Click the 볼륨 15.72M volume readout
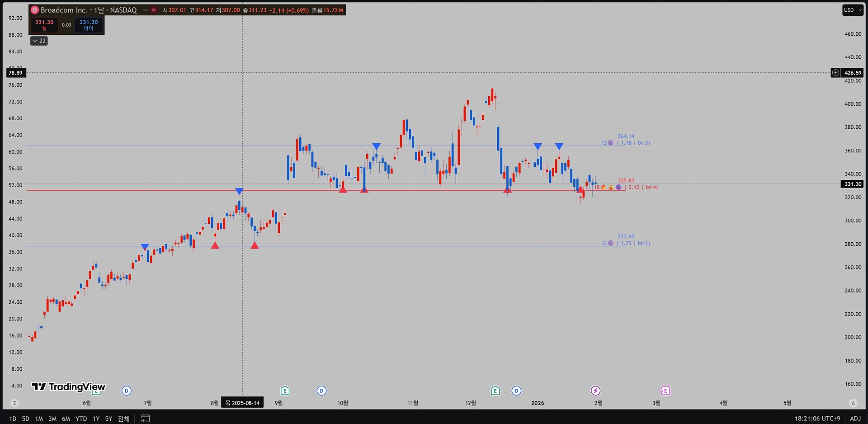This screenshot has width=868, height=424. tap(327, 10)
